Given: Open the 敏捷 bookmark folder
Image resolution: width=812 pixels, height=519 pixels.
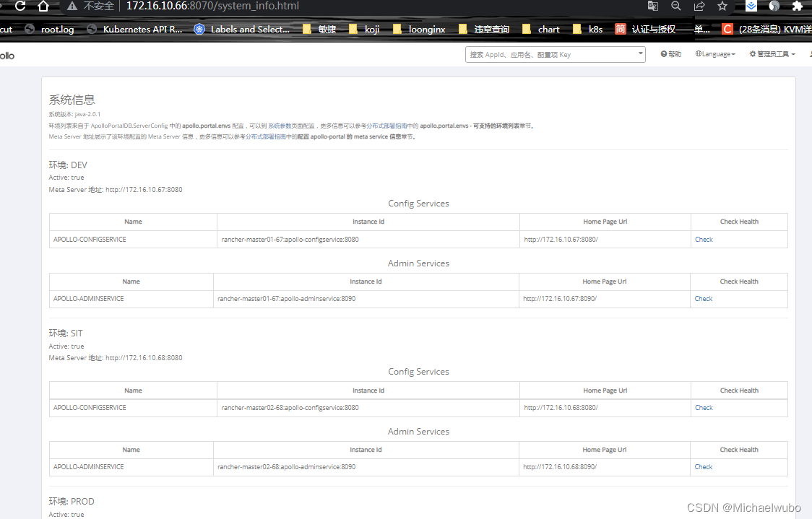Looking at the screenshot, I should (319, 30).
